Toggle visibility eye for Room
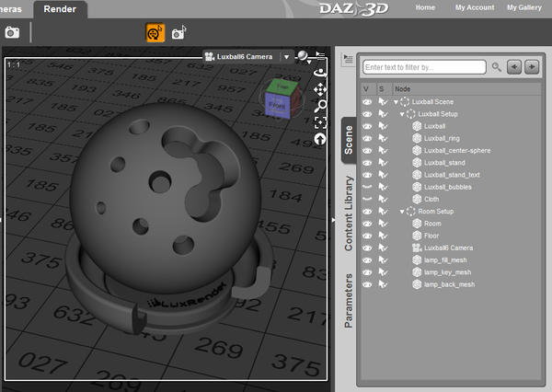Screen dimensions: 552x392 pyautogui.click(x=367, y=224)
